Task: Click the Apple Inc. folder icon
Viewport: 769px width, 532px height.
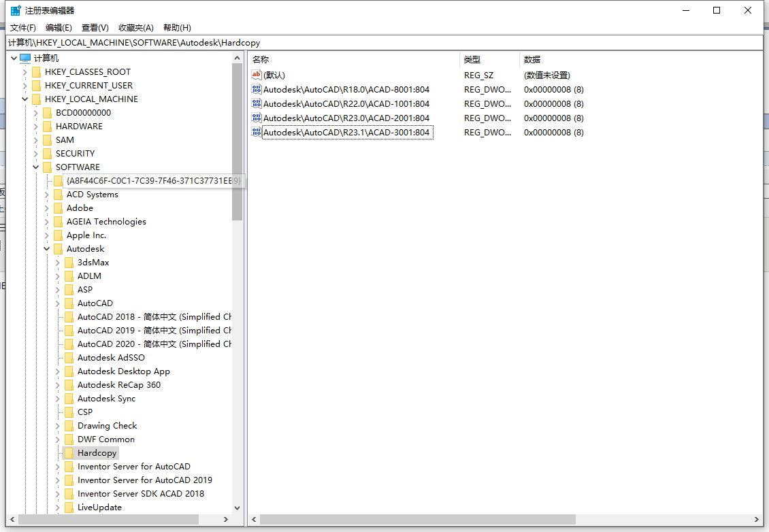Action: coord(58,235)
